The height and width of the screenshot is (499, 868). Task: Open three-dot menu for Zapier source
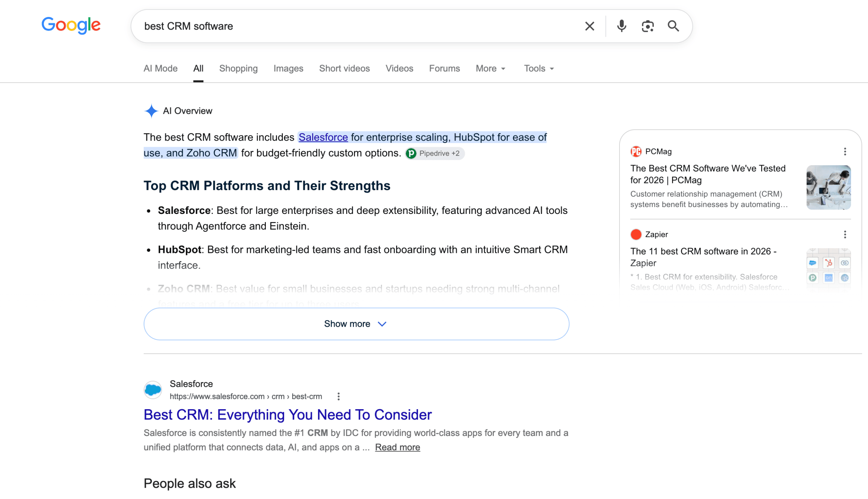tap(845, 235)
